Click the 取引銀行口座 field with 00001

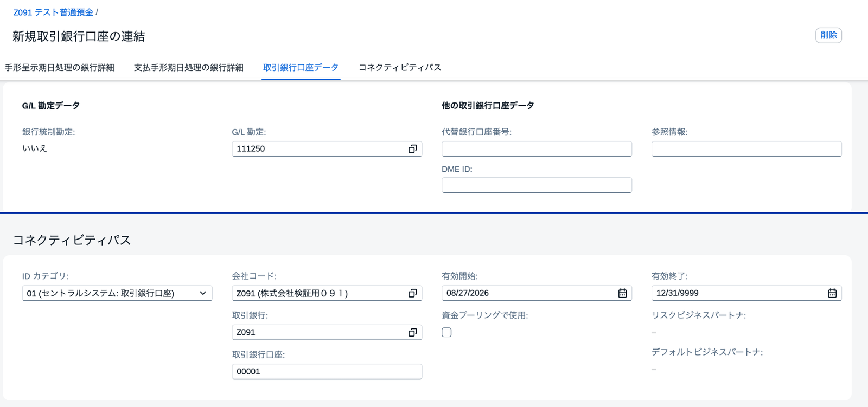[327, 371]
